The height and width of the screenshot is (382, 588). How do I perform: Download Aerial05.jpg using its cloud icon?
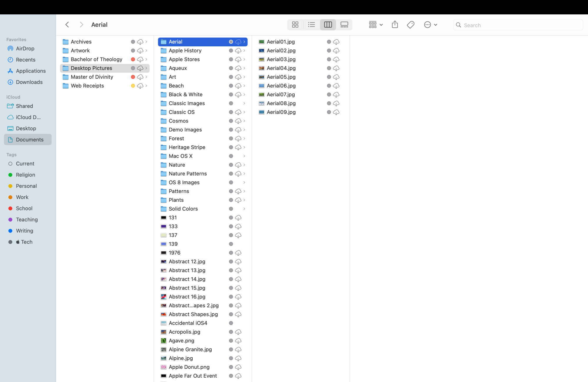[336, 77]
